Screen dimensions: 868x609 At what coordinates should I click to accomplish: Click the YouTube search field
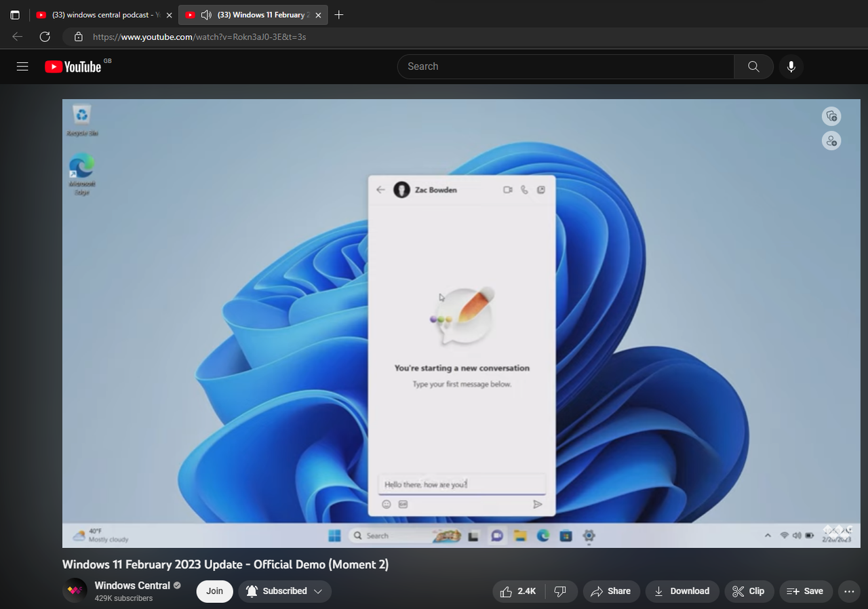[566, 66]
